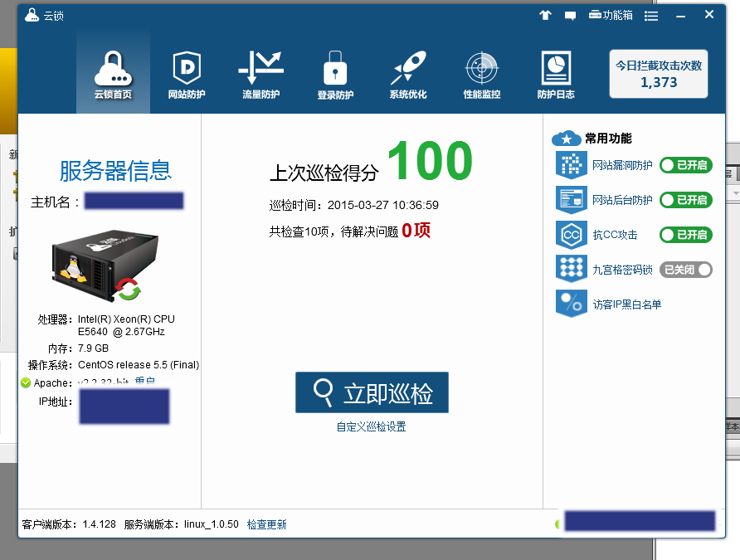This screenshot has width=740, height=560.
Task: Enable the 九宫格密码锁 switch
Action: pos(686,270)
